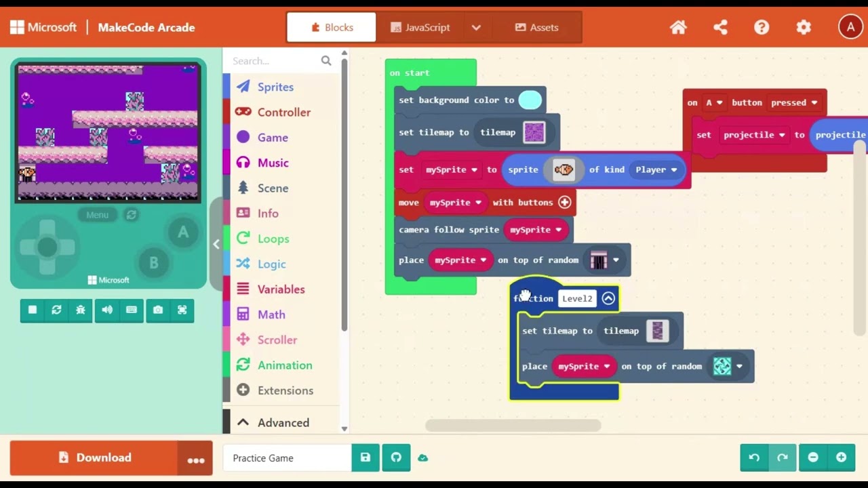
Task: Click the project name field Practice Game
Action: (x=288, y=458)
